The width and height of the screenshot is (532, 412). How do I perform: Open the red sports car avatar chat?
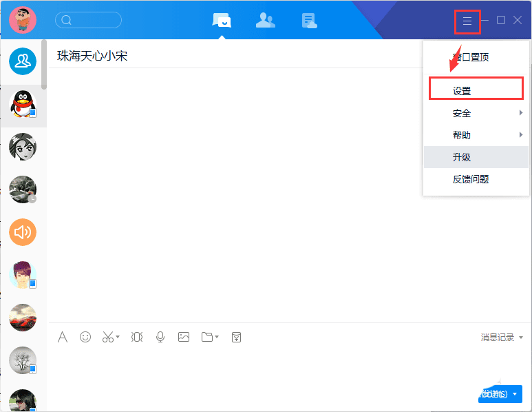click(23, 318)
